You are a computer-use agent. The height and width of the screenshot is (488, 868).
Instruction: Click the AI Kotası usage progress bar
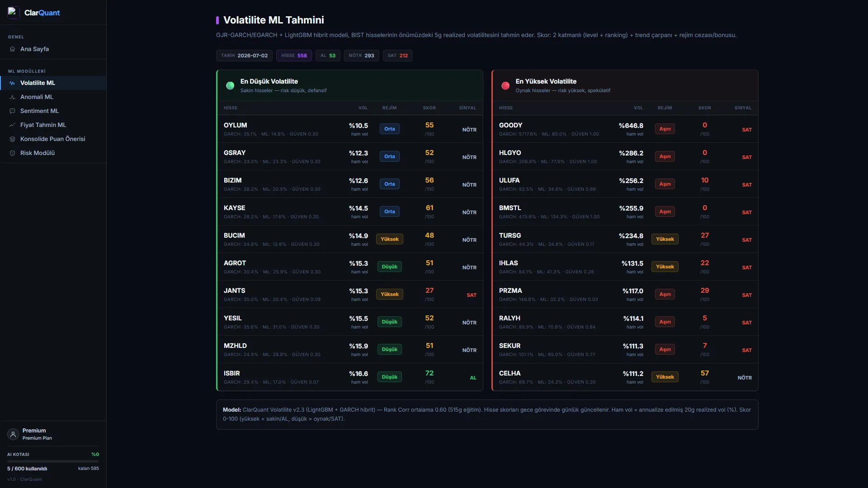tap(53, 461)
